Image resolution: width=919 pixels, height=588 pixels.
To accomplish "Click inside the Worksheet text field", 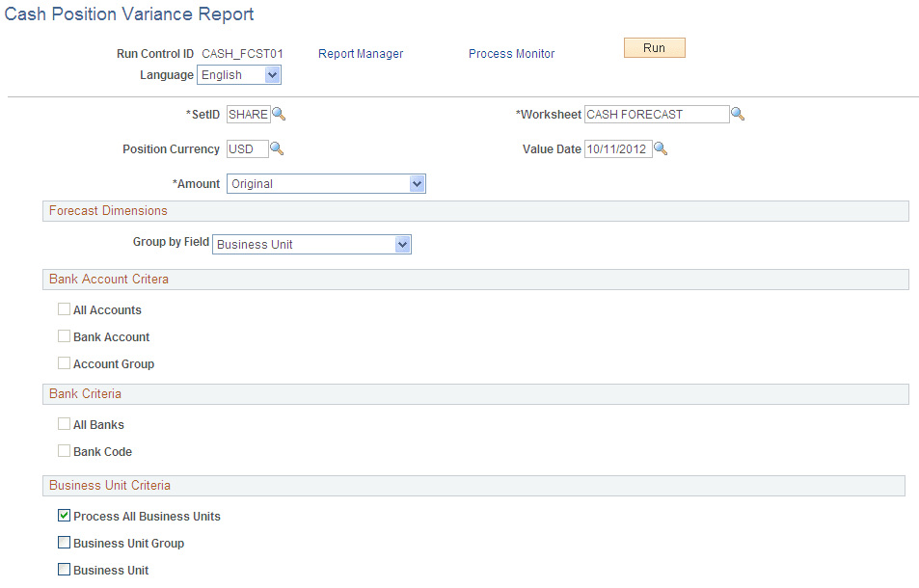I will (656, 114).
